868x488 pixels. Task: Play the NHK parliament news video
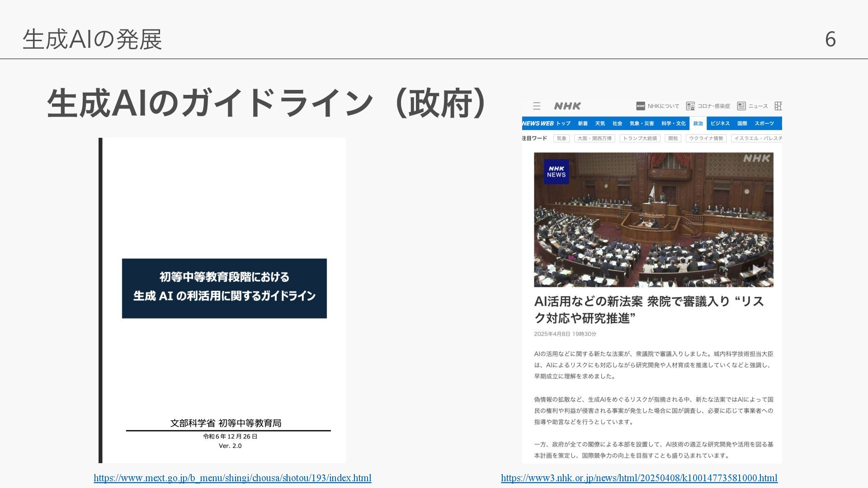pyautogui.click(x=757, y=270)
